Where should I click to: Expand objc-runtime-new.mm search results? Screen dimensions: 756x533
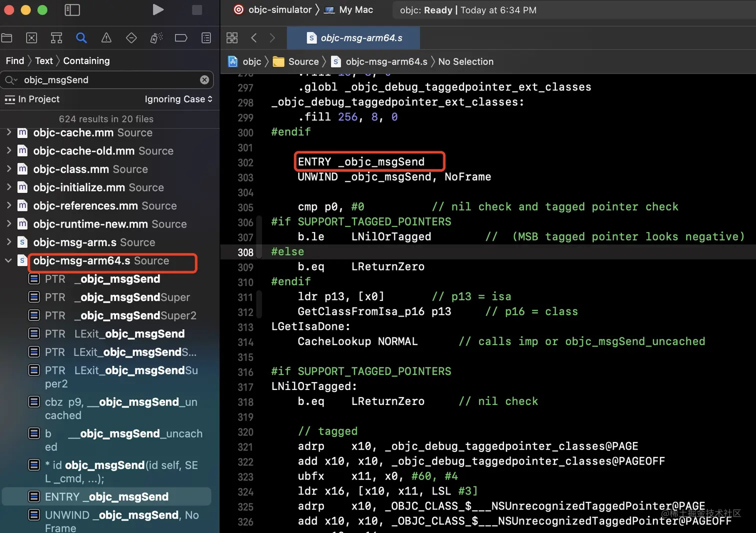8,224
